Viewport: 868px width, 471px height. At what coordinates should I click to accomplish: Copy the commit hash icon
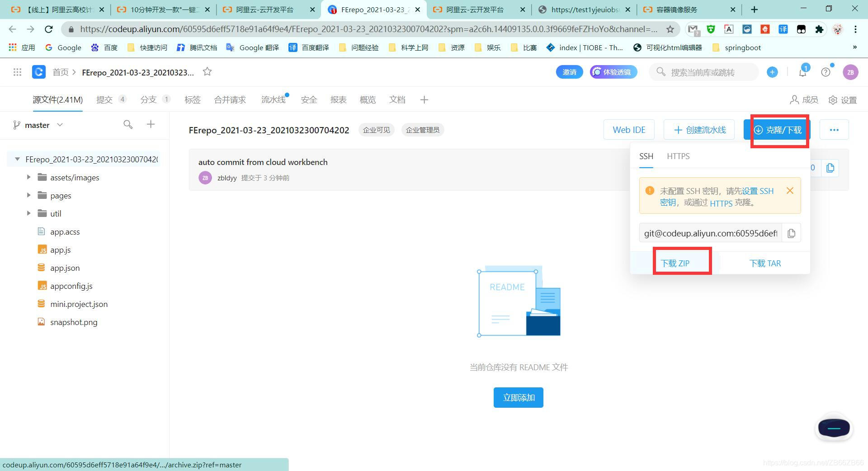830,168
